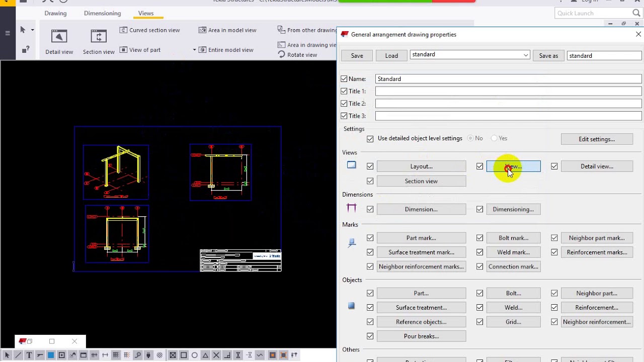The height and width of the screenshot is (362, 644).
Task: Click the orange square selection icon
Action: (x=272, y=355)
